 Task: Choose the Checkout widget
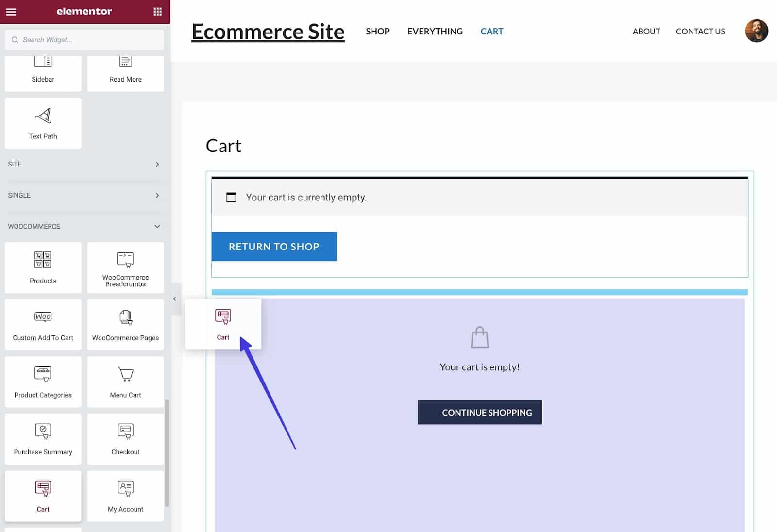[125, 439]
